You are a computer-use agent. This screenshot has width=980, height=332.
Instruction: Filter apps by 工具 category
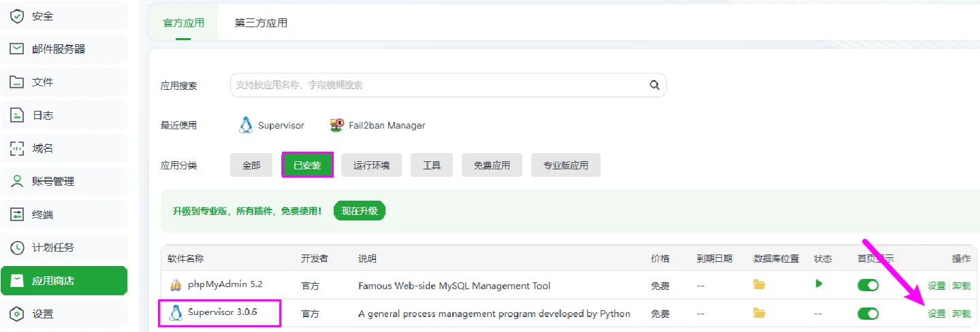[432, 165]
